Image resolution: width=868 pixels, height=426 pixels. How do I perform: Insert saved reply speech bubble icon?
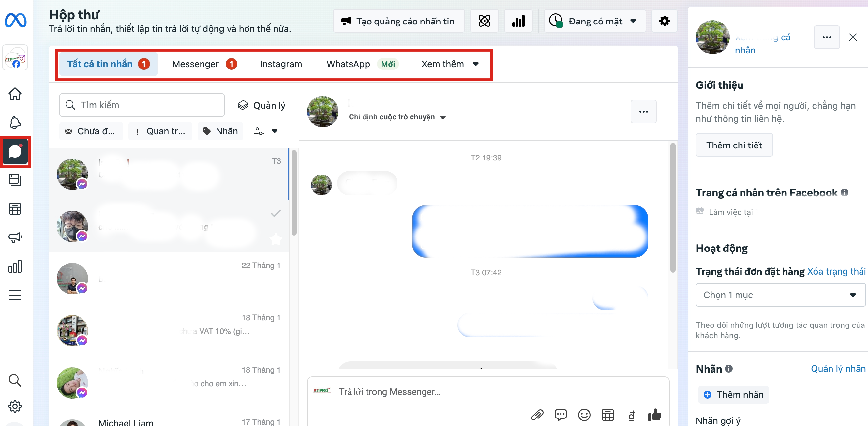(561, 415)
